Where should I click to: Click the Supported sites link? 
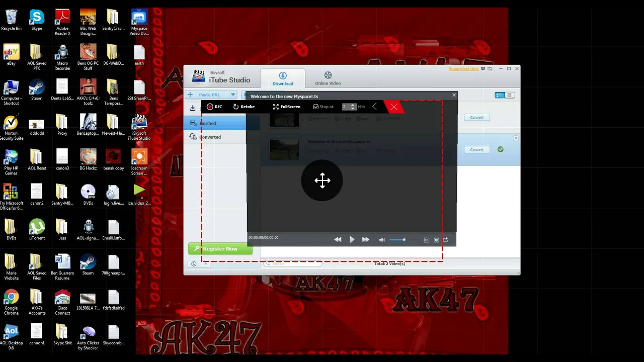tap(463, 69)
